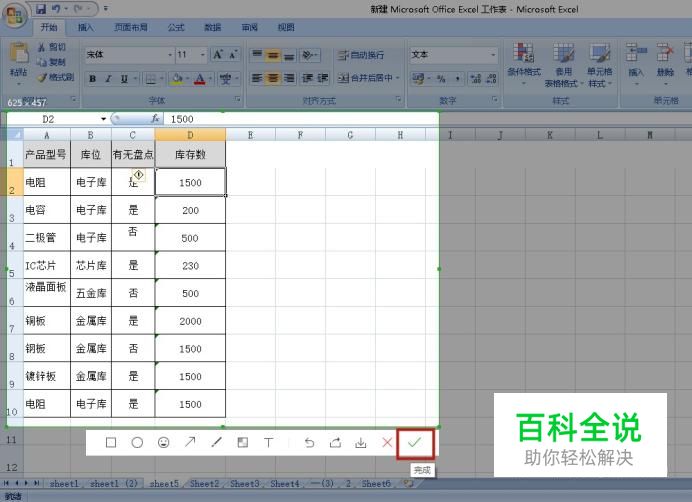Viewport: 692px width, 502px height.
Task: Open the Home (开始) ribbon tab
Action: 49,27
